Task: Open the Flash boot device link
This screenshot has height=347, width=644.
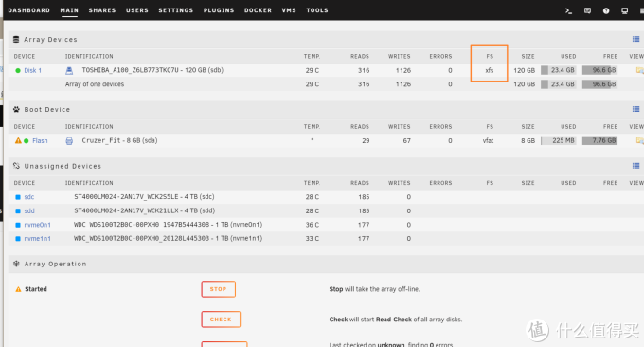Action: pos(40,141)
